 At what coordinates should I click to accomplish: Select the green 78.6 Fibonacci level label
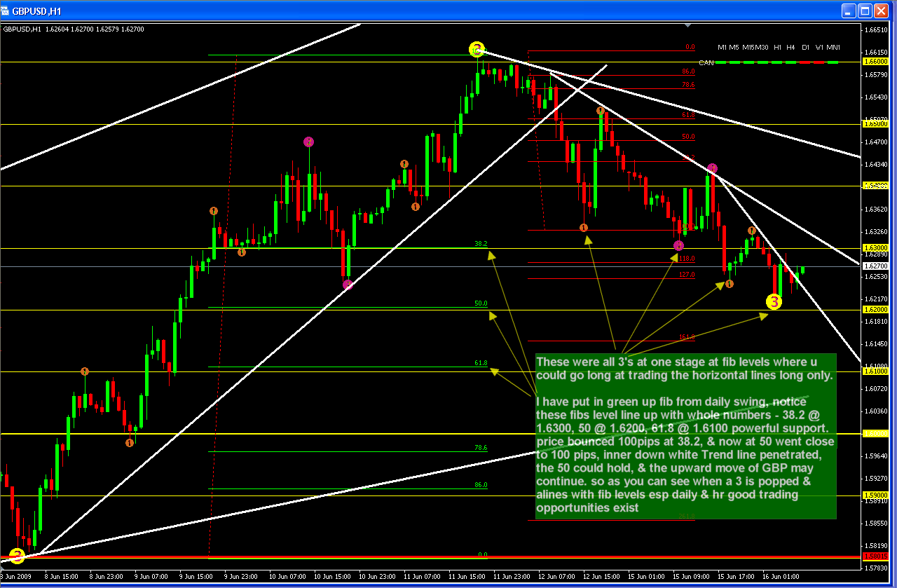[481, 447]
